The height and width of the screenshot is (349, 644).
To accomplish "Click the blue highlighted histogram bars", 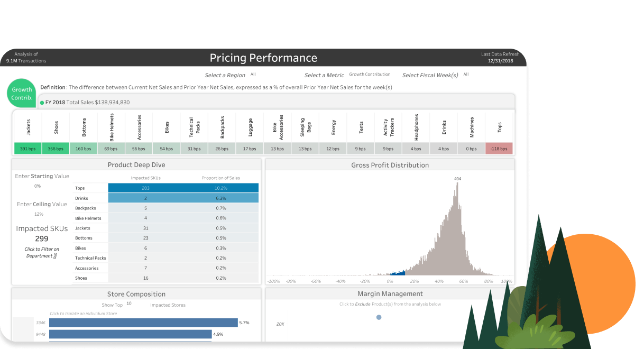I will click(398, 273).
